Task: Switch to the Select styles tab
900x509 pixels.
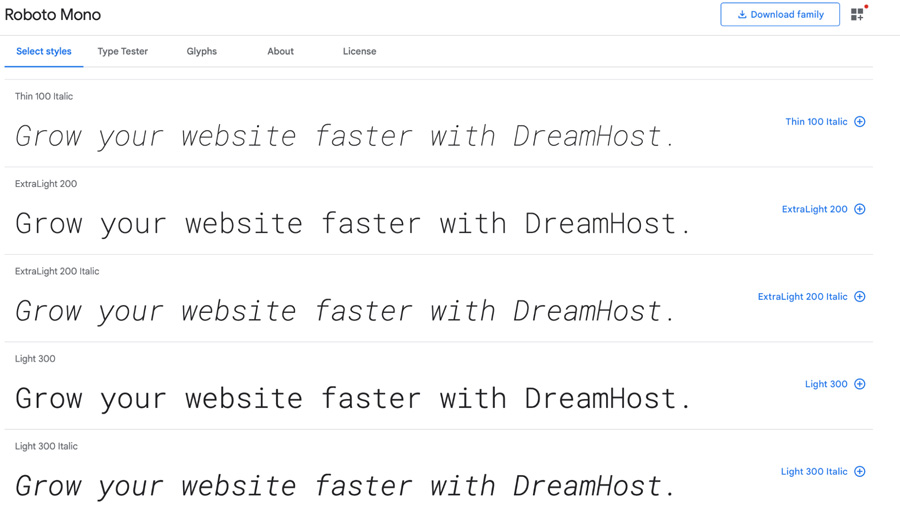Action: [44, 51]
